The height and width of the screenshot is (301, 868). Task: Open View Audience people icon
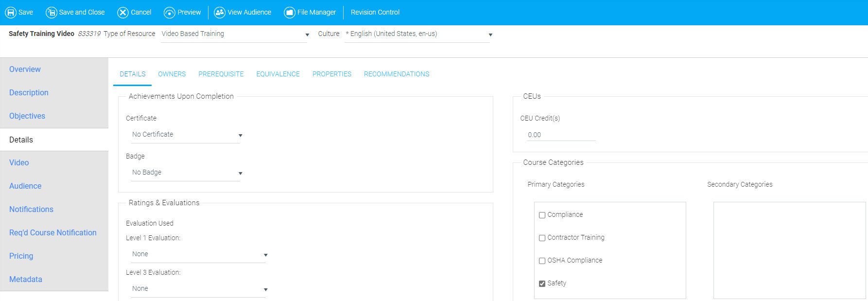click(220, 13)
